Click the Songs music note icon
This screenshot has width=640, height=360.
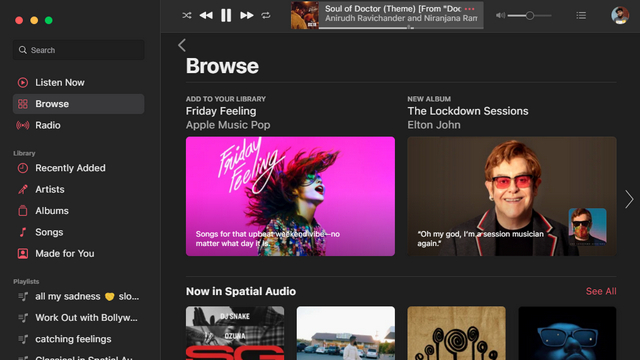point(23,232)
